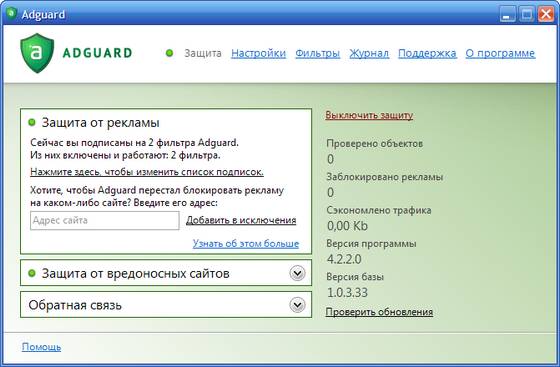This screenshot has height=367, width=560.
Task: Click green indicator next to Защита от рекламы
Action: 32,122
